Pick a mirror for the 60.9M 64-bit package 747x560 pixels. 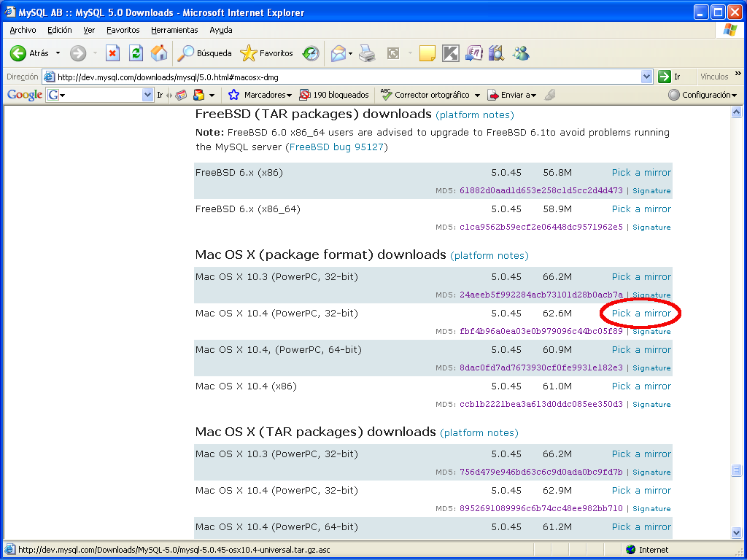click(641, 349)
